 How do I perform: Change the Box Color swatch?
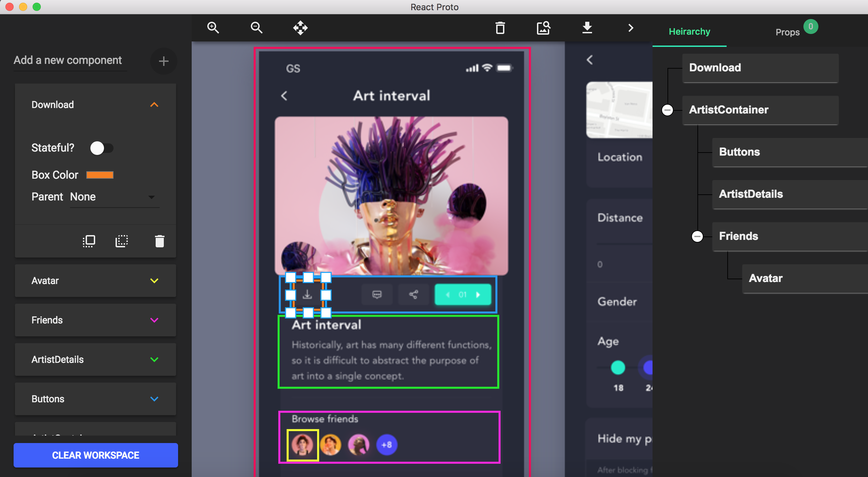coord(100,175)
